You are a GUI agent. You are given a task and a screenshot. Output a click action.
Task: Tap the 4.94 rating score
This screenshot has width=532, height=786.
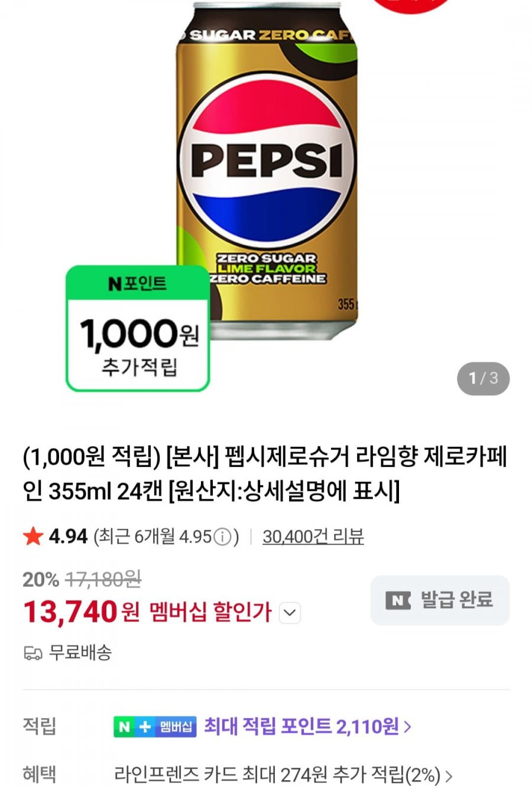click(x=68, y=537)
